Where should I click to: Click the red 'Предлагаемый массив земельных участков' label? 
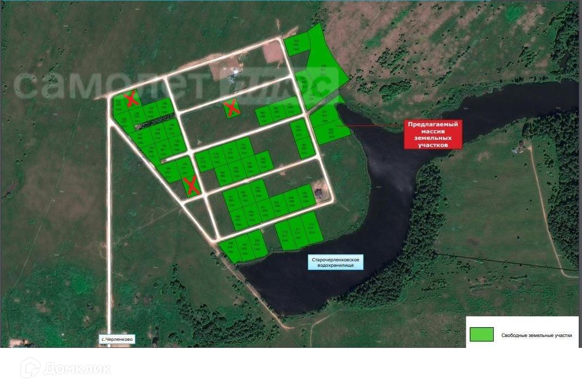click(433, 134)
